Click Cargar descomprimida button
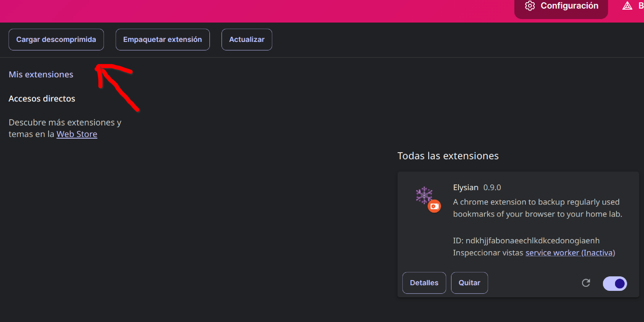This screenshot has width=644, height=322. 56,39
